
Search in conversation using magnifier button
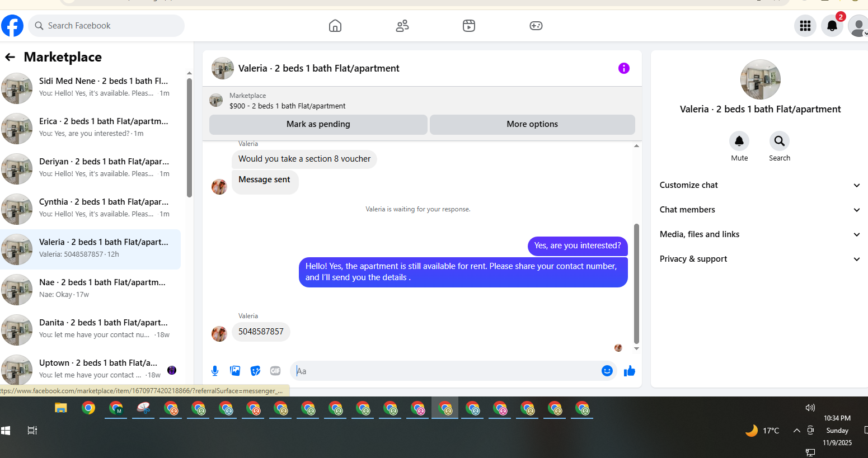pos(780,141)
